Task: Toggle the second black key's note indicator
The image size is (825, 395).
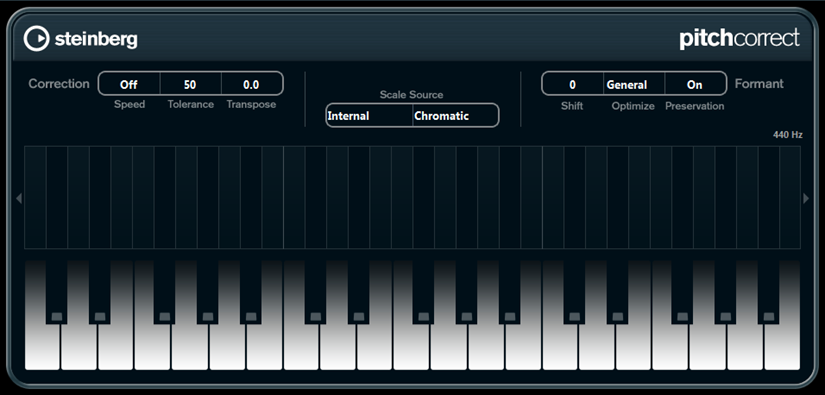Action: [x=100, y=317]
